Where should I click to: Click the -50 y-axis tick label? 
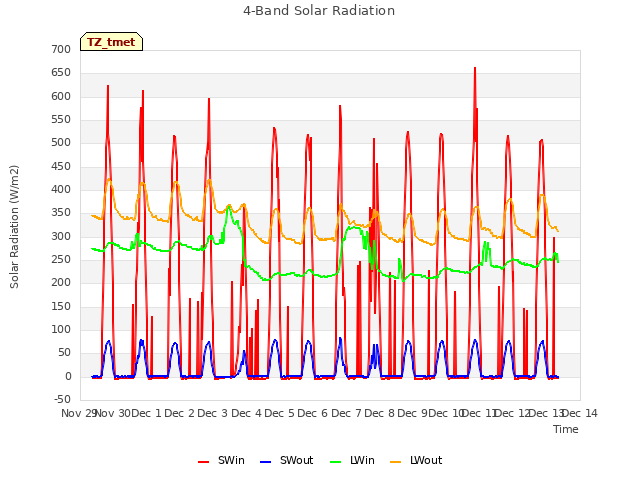click(x=62, y=399)
